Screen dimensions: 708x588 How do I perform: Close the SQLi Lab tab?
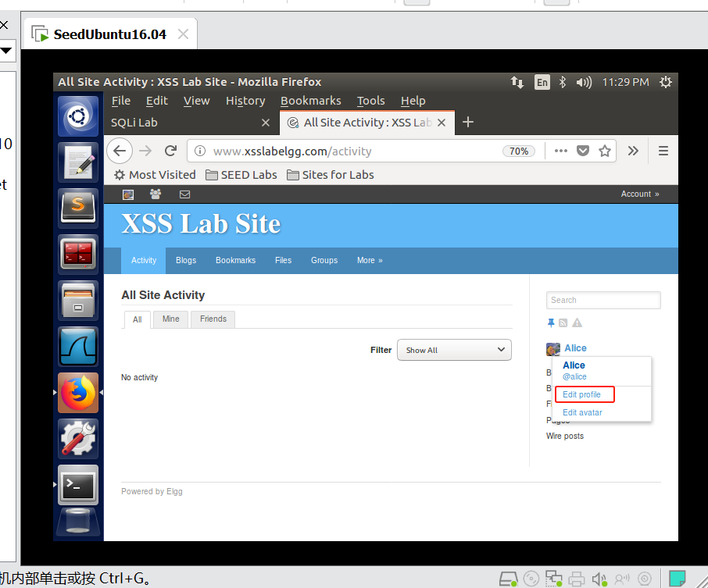pos(266,123)
